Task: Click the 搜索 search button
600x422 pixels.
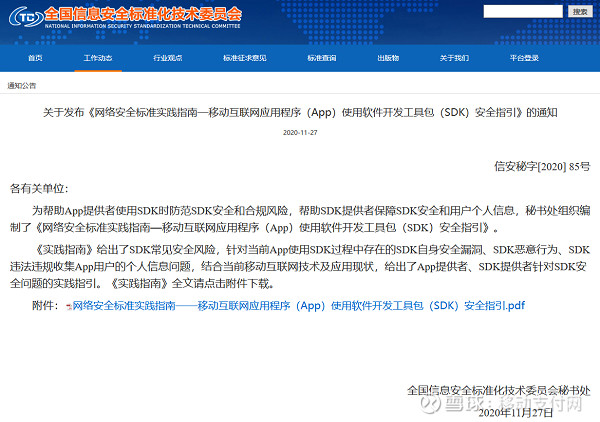Action: click(x=580, y=11)
